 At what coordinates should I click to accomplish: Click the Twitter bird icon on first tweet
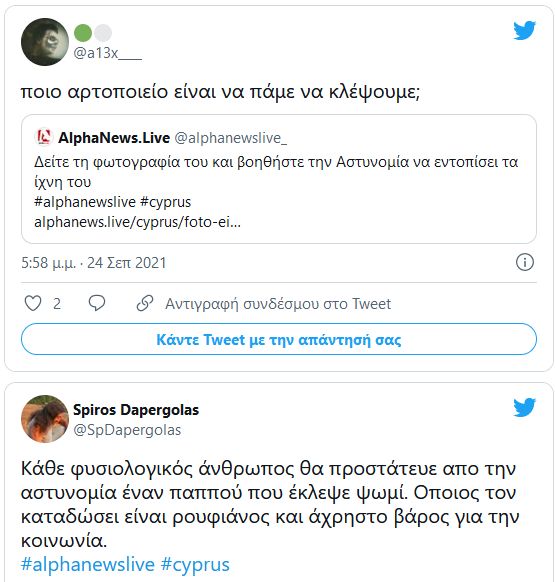tap(524, 30)
